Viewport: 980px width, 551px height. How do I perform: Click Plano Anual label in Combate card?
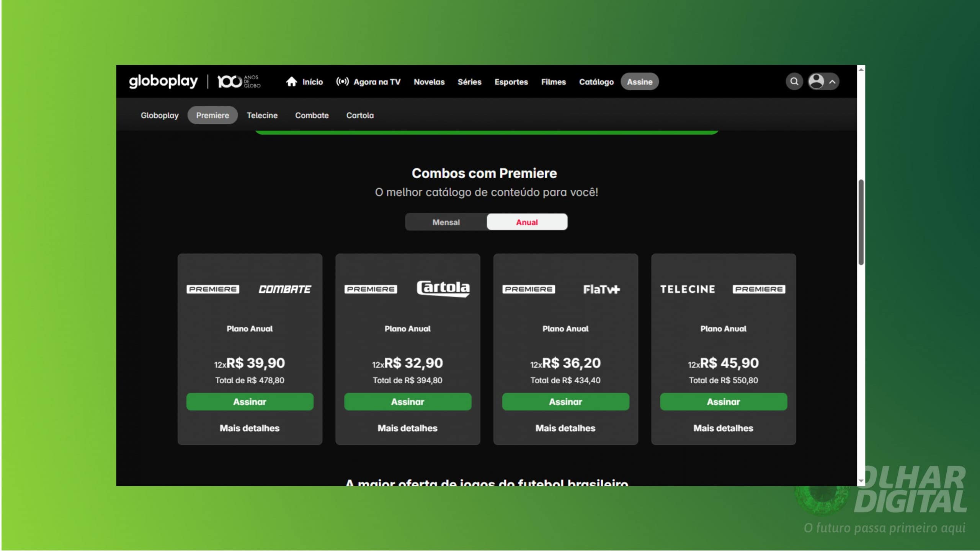coord(250,329)
